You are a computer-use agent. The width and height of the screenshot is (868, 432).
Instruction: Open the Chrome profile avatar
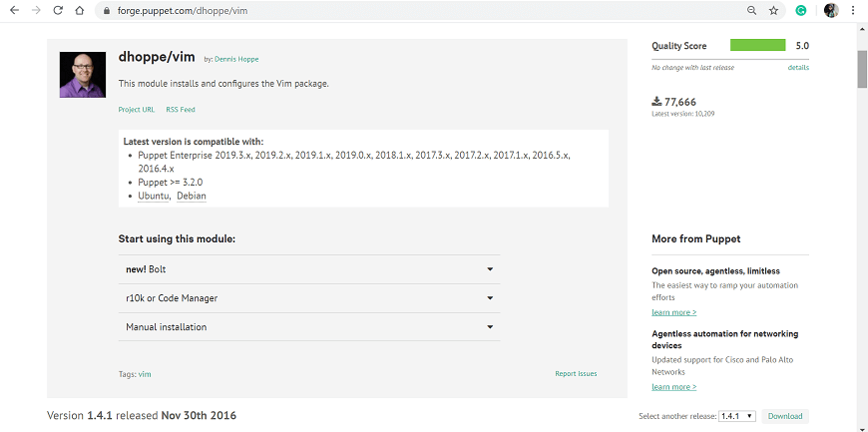[831, 11]
